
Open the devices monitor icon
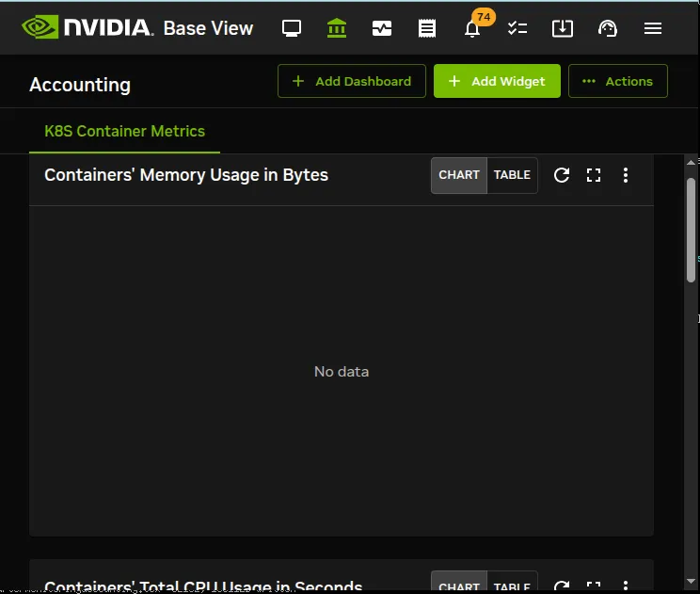pyautogui.click(x=292, y=28)
